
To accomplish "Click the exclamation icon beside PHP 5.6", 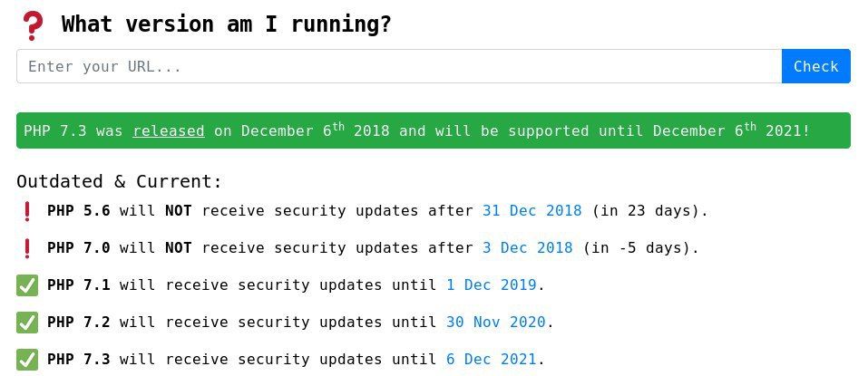I will [27, 211].
